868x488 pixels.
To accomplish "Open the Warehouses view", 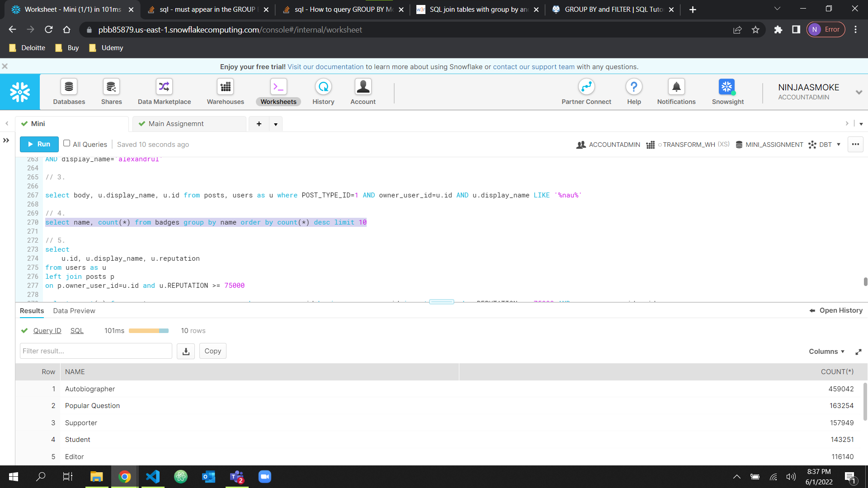I will [x=225, y=91].
